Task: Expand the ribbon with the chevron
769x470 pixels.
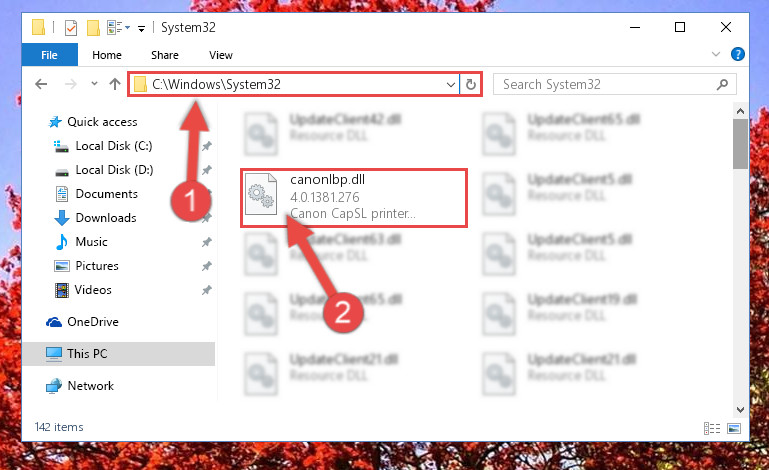Action: coord(716,54)
